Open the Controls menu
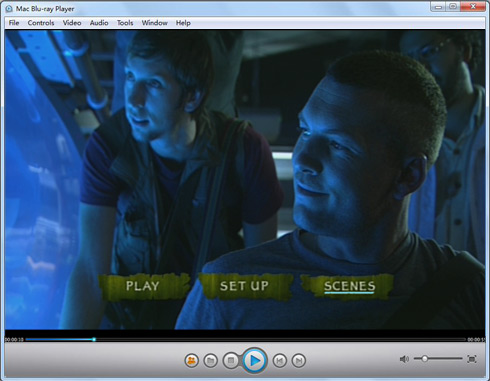 41,23
